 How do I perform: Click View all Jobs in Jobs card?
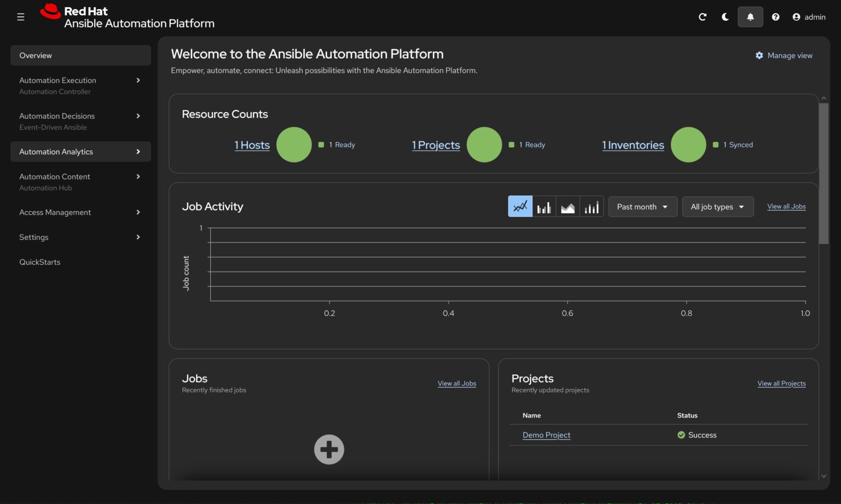(x=457, y=384)
